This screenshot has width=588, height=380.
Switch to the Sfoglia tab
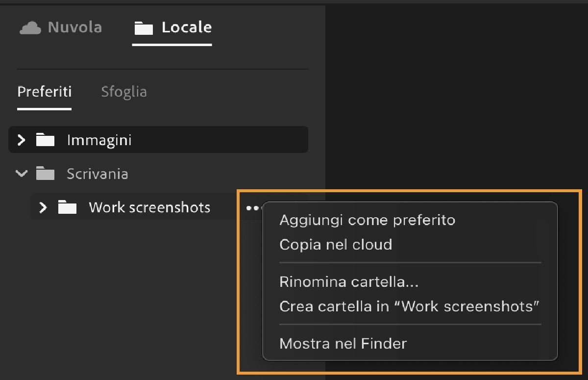click(x=124, y=91)
